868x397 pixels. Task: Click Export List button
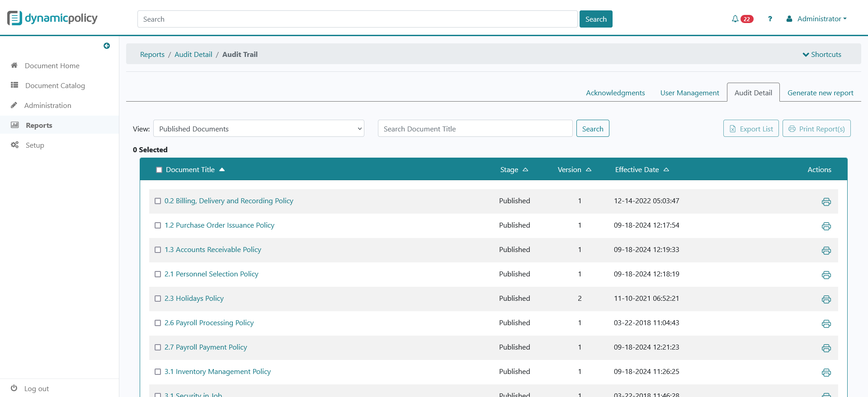pos(751,129)
